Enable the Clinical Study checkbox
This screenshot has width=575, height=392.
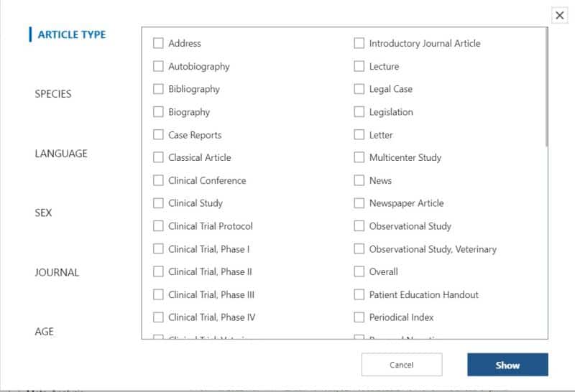tap(158, 203)
